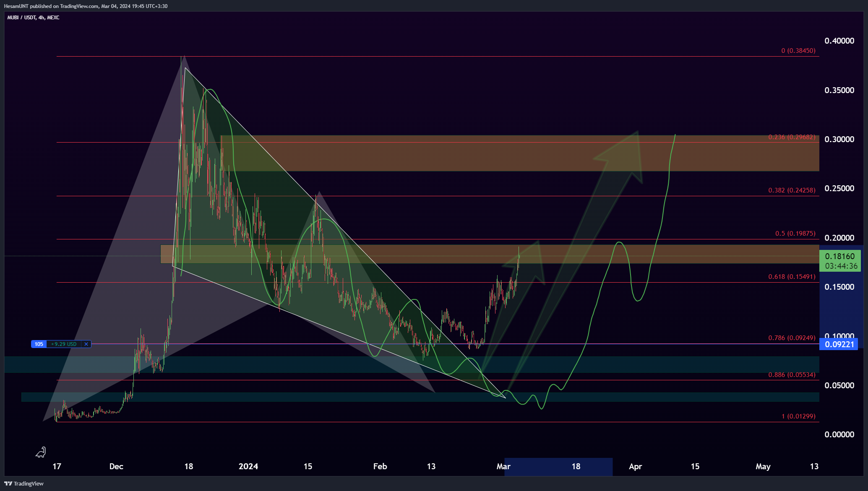Screen dimensions: 868x491
Task: Click 0.25000 on the price axis
Action: click(x=839, y=188)
